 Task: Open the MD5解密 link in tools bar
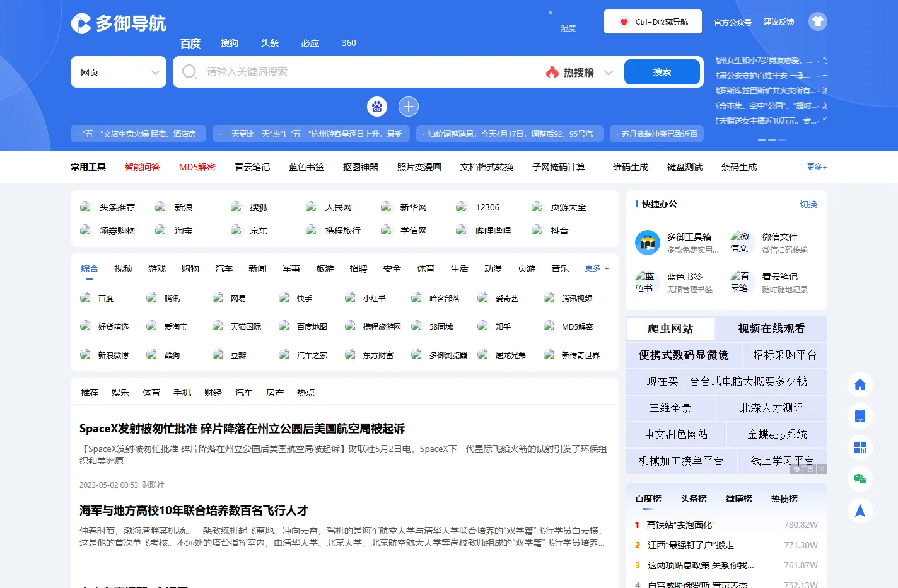pyautogui.click(x=197, y=167)
